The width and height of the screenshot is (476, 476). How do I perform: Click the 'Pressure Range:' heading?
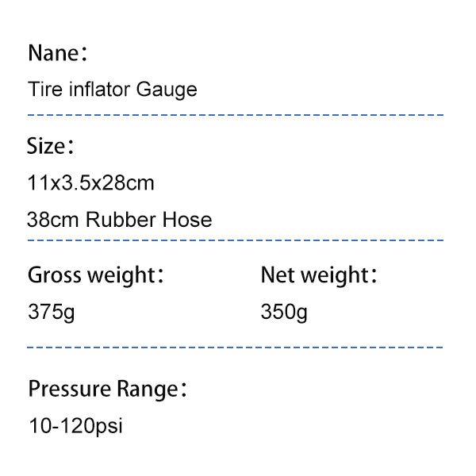click(107, 390)
